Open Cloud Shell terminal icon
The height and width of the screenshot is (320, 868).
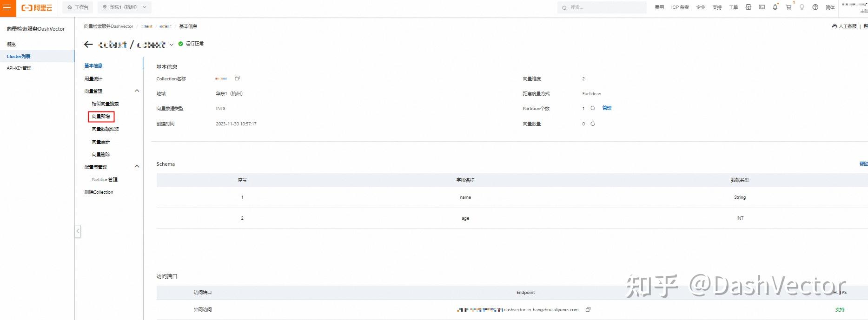(x=762, y=7)
